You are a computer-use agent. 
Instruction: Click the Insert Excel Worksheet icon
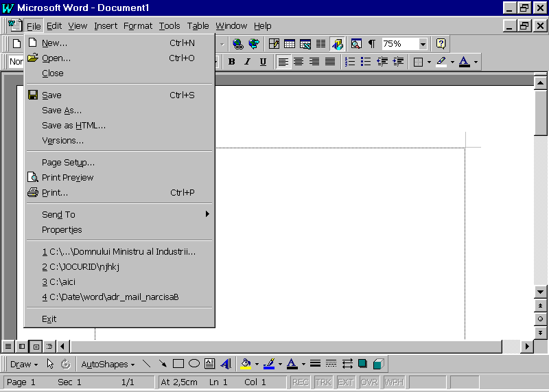(x=305, y=44)
